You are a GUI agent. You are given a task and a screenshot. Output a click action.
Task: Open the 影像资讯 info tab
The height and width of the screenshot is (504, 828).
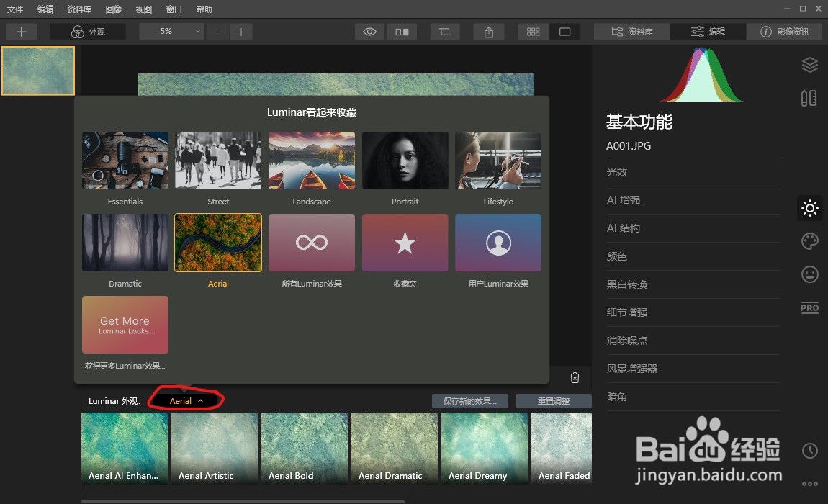click(x=785, y=32)
